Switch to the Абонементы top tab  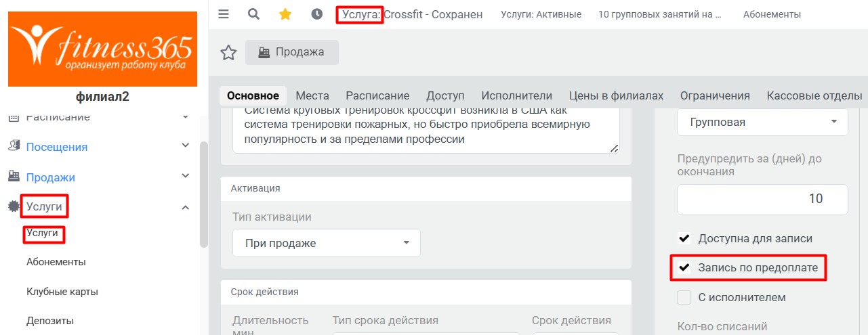[772, 14]
